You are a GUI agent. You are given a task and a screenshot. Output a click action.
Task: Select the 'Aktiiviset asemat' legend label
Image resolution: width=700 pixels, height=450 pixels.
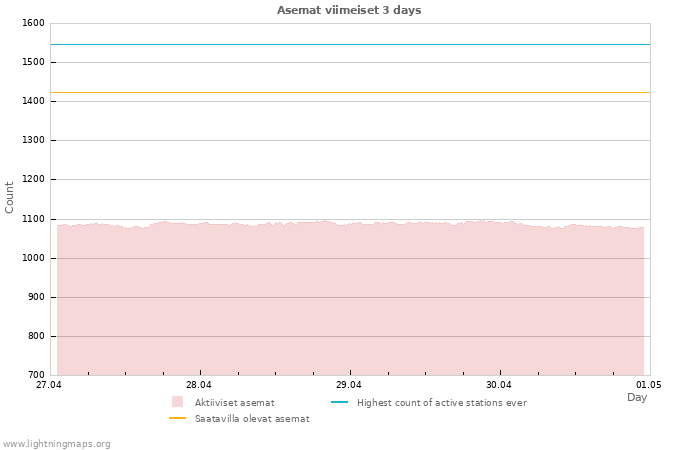point(234,403)
